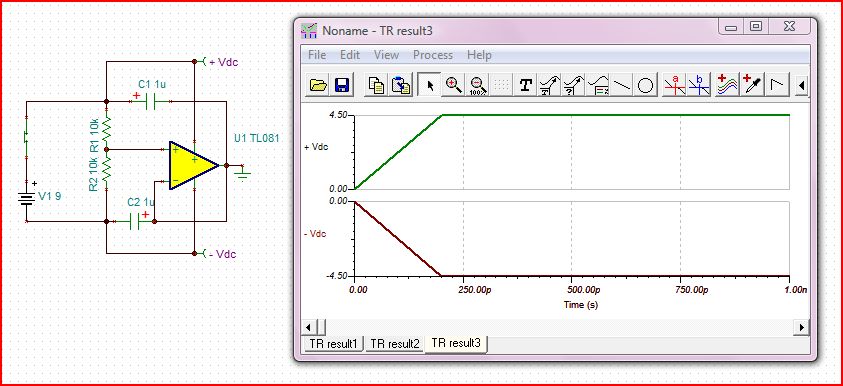
Task: Click the toolbar overflow left arrow
Action: point(802,85)
